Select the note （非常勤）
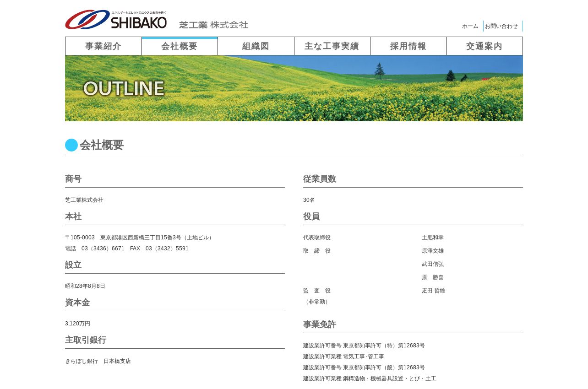This screenshot has width=588, height=389. point(317,302)
